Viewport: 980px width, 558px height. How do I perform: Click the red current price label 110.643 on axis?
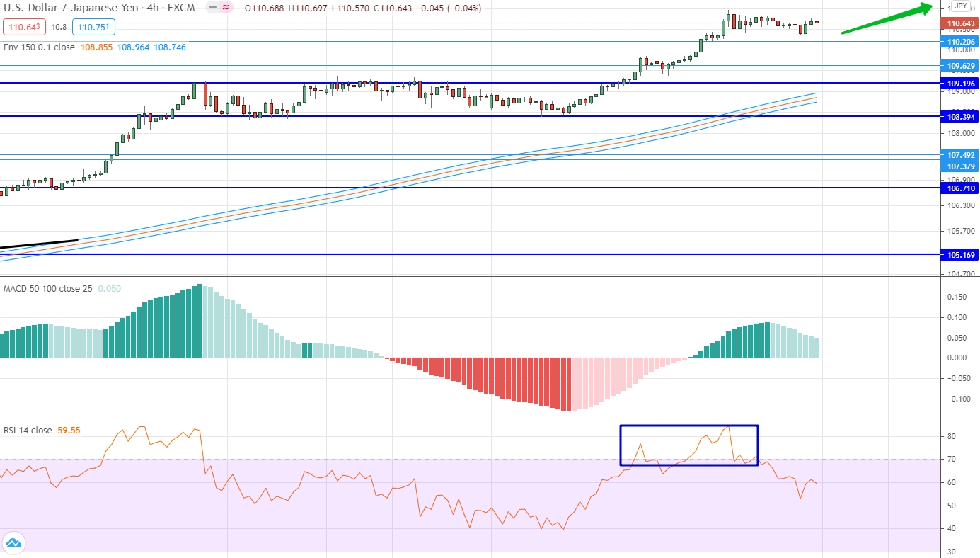(960, 23)
